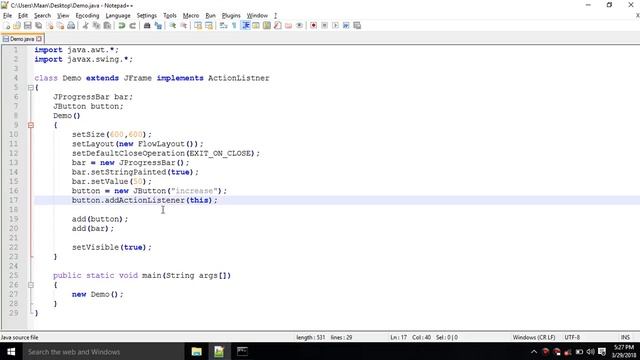Stop macro recording toolbar icon
640x360 pixels.
[x=324, y=26]
